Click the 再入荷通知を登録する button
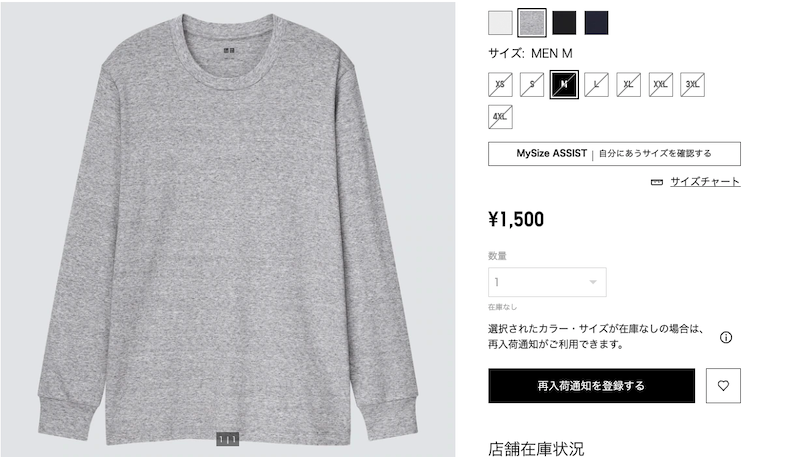Image resolution: width=800 pixels, height=457 pixels. coord(591,386)
